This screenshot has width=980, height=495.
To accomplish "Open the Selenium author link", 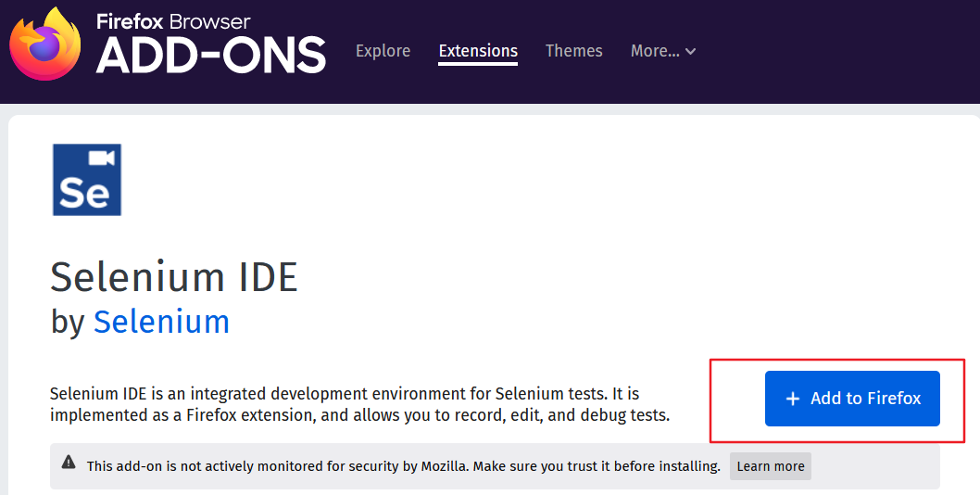I will pyautogui.click(x=162, y=322).
